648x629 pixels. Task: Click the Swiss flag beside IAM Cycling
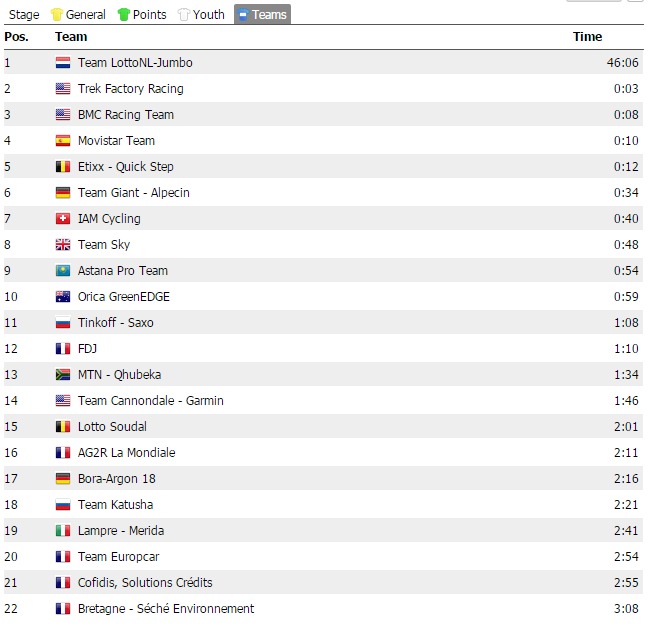pos(63,219)
